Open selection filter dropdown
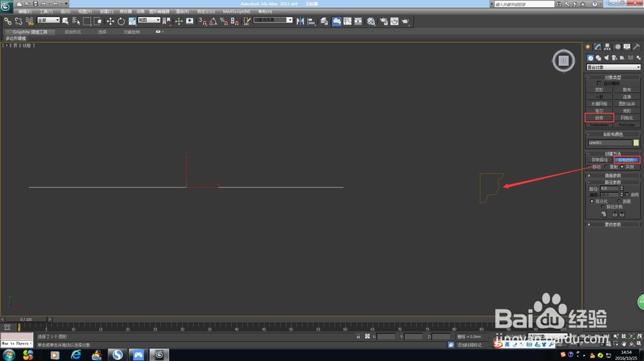 (x=48, y=20)
